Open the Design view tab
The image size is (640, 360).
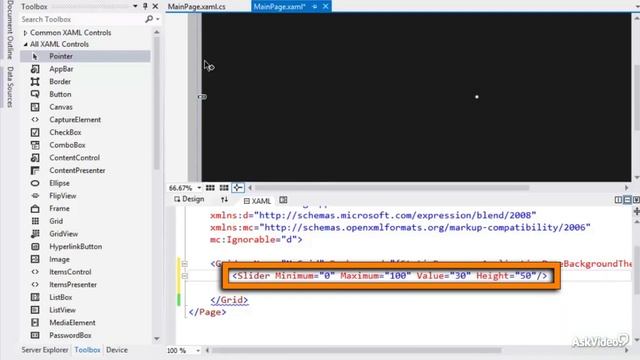(189, 199)
